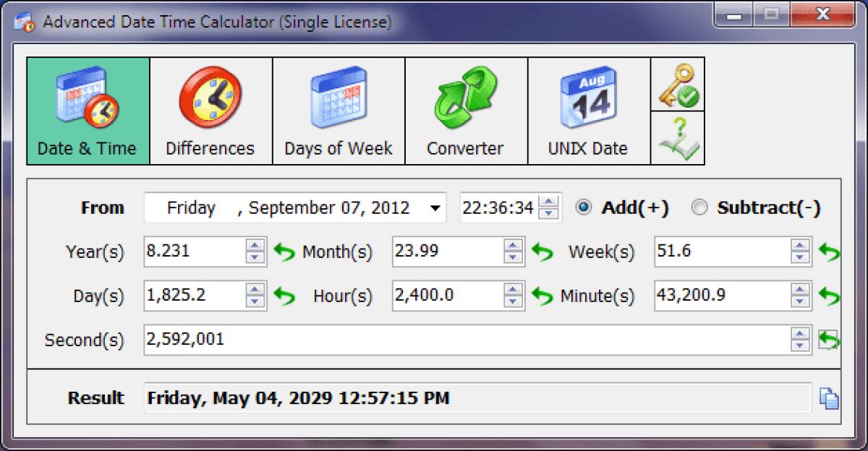Stay on the Date & Time tab

(87, 108)
